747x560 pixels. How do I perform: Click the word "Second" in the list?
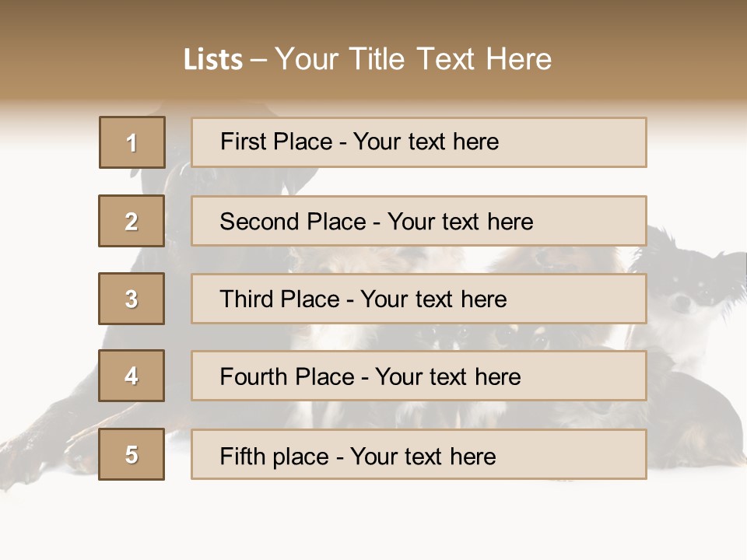pos(260,222)
